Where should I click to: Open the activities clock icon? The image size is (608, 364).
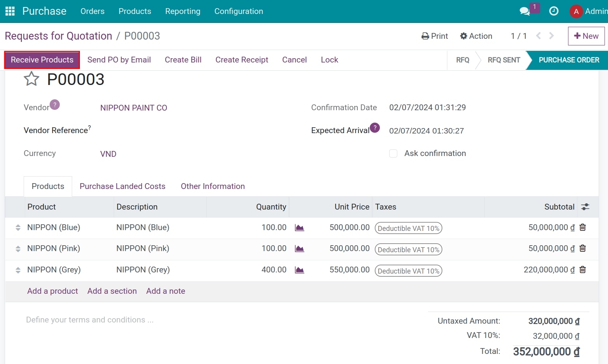coord(554,11)
